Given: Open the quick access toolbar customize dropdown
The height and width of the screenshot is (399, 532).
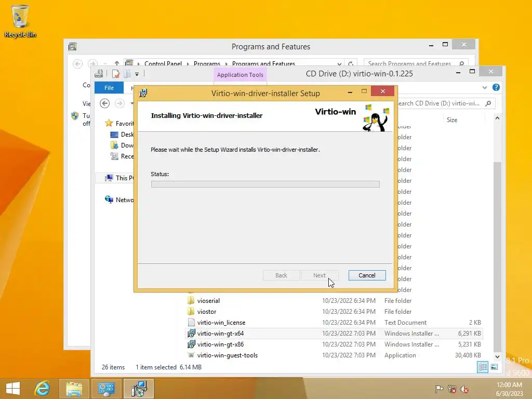Looking at the screenshot, I should 137,74.
